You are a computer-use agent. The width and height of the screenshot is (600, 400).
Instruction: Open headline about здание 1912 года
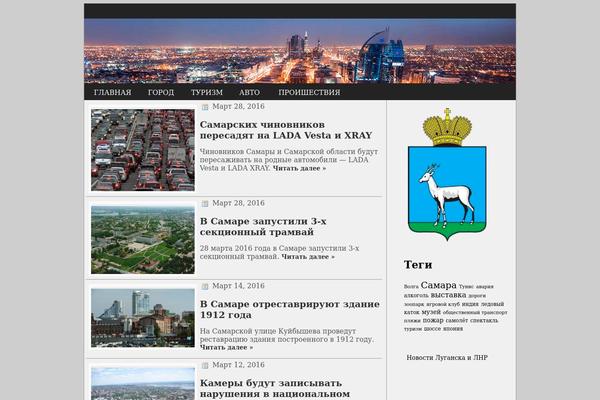[x=290, y=310]
